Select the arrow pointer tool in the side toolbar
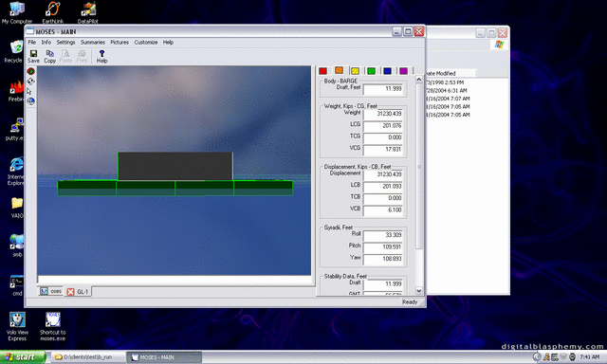 coord(29,91)
